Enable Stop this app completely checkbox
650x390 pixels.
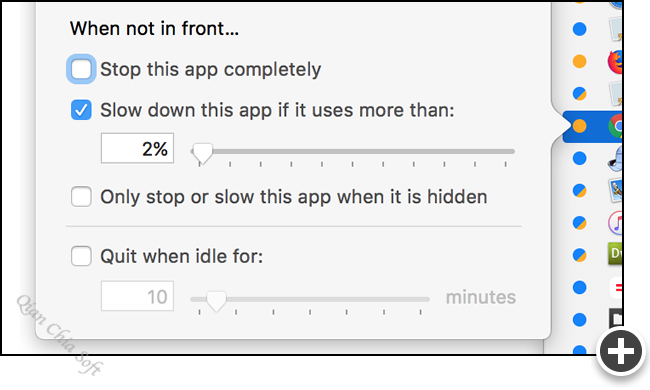81,69
